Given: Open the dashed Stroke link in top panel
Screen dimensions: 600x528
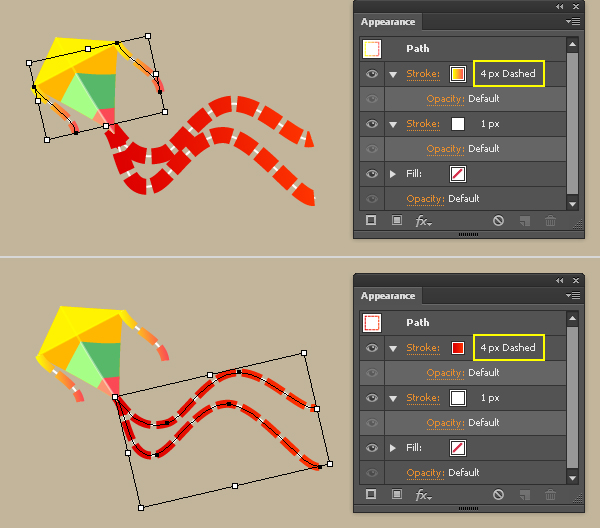Looking at the screenshot, I should coord(423,73).
